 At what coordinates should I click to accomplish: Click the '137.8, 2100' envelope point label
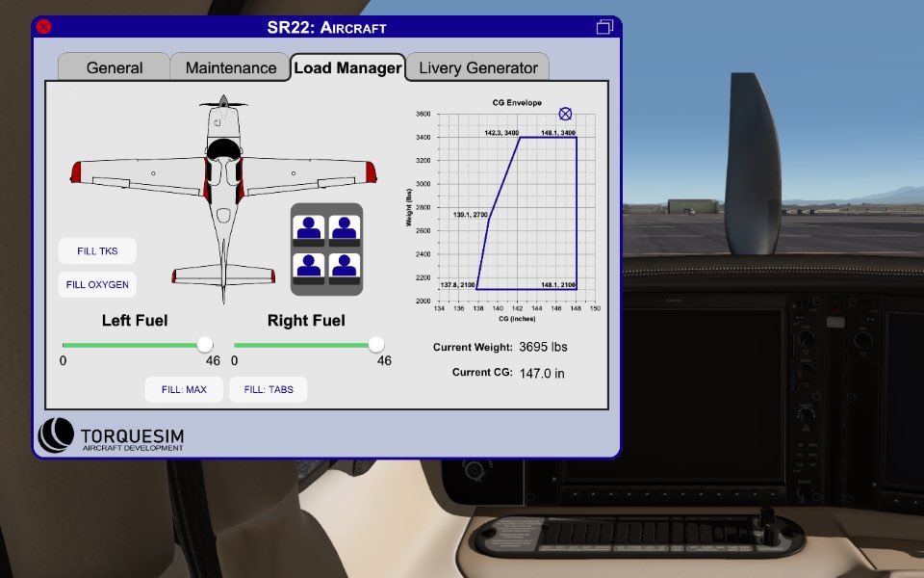(x=457, y=285)
